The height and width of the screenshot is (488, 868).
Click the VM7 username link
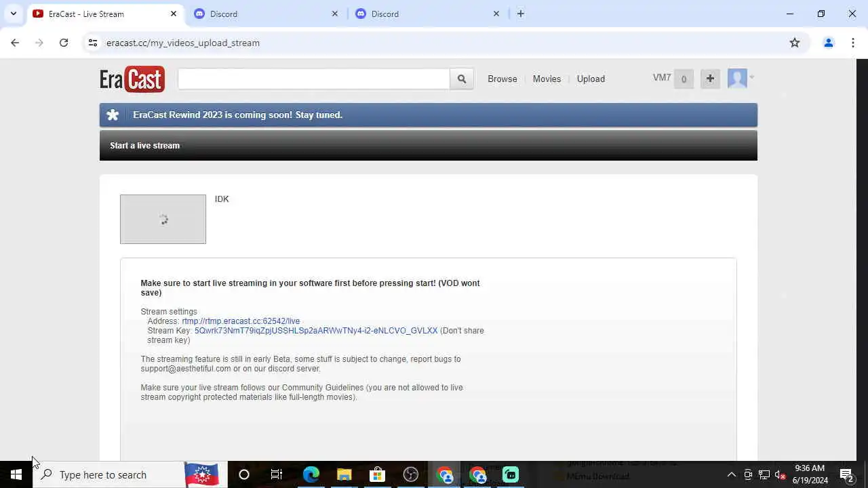(662, 78)
